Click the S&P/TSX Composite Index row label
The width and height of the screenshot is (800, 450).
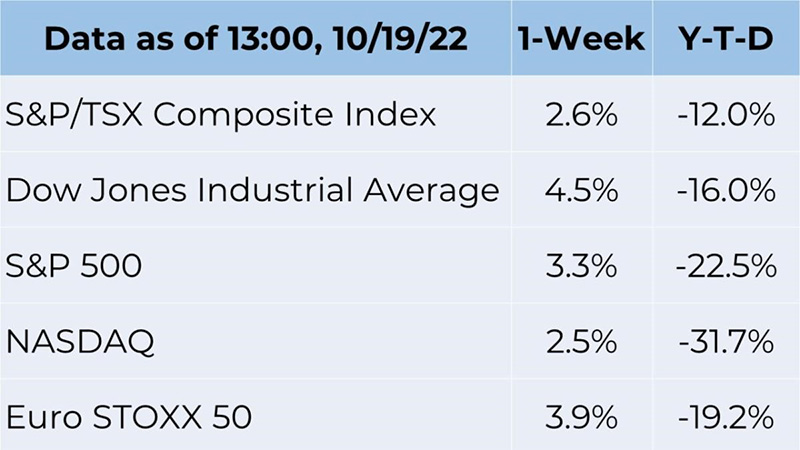[x=220, y=115]
